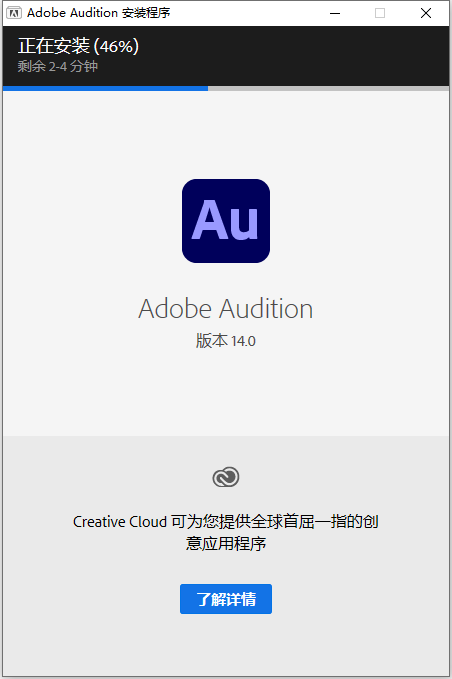Click the 剩余 2-4 分钟 remaining time text
Image resolution: width=452 pixels, height=679 pixels.
point(58,66)
